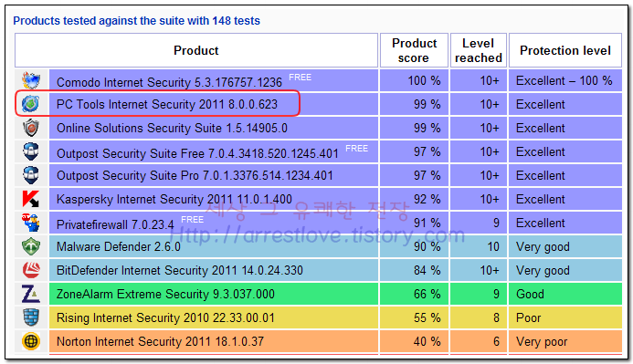This screenshot has height=364, width=633.
Task: Click the FREE label next to Outpost Free
Action: pyautogui.click(x=356, y=149)
